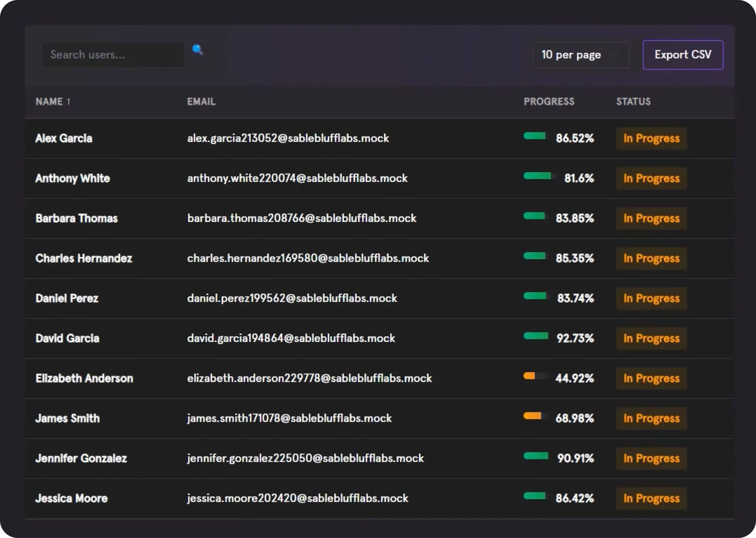Sort by the NAME column arrow
Screen dimensions: 756x538
click(x=68, y=102)
